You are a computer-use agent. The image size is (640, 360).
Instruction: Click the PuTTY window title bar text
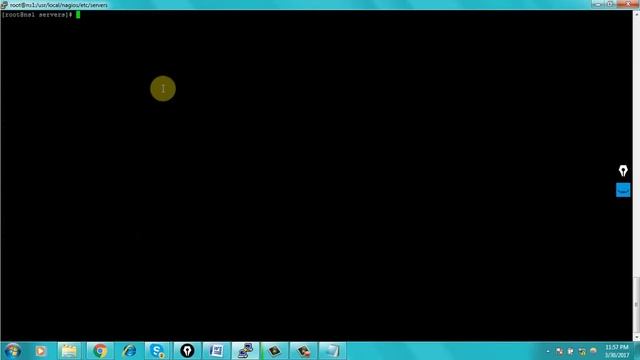[59, 5]
